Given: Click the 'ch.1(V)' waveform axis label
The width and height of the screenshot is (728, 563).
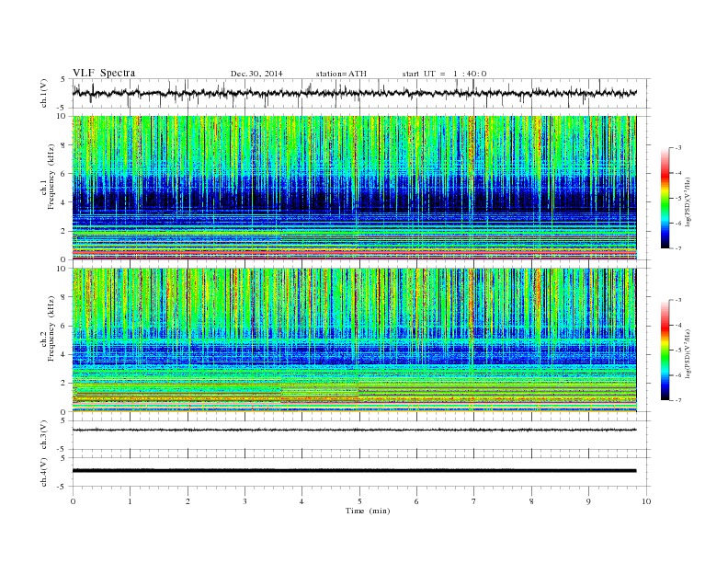Looking at the screenshot, I should click(x=44, y=93).
